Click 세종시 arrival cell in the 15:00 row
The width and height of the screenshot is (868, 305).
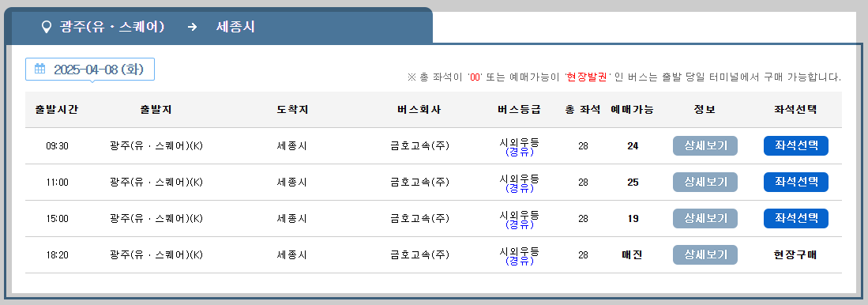(291, 219)
